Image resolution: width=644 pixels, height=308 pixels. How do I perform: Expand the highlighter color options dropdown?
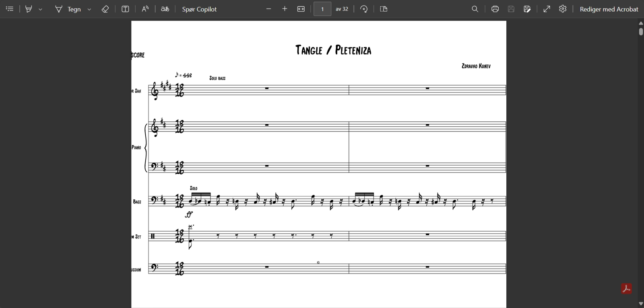41,9
